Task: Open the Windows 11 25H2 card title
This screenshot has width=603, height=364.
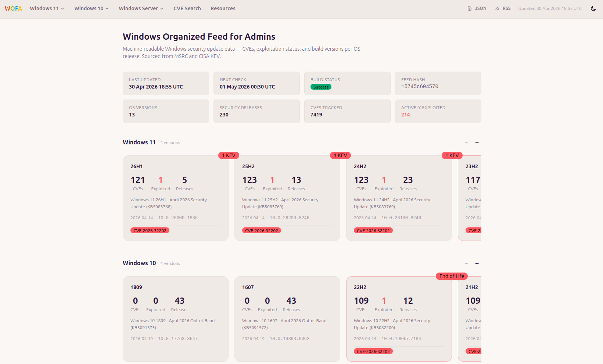Action: pyautogui.click(x=248, y=166)
